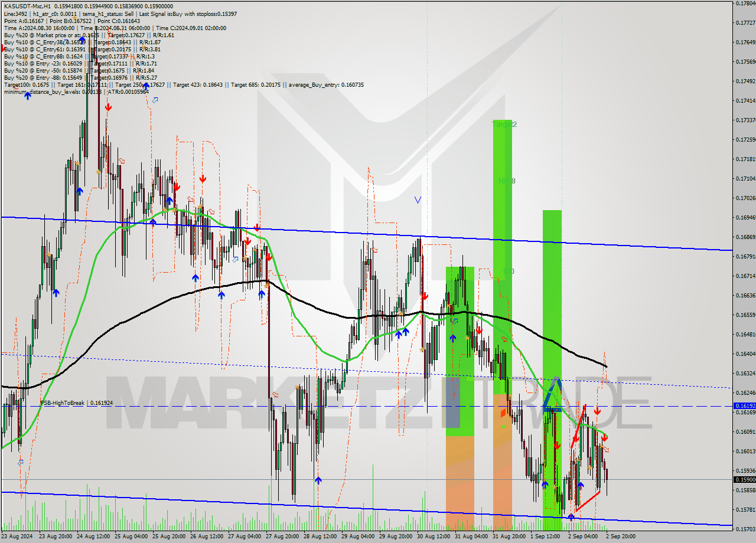
Task: Click the black 0.15900 current price tag
Action: 744,479
